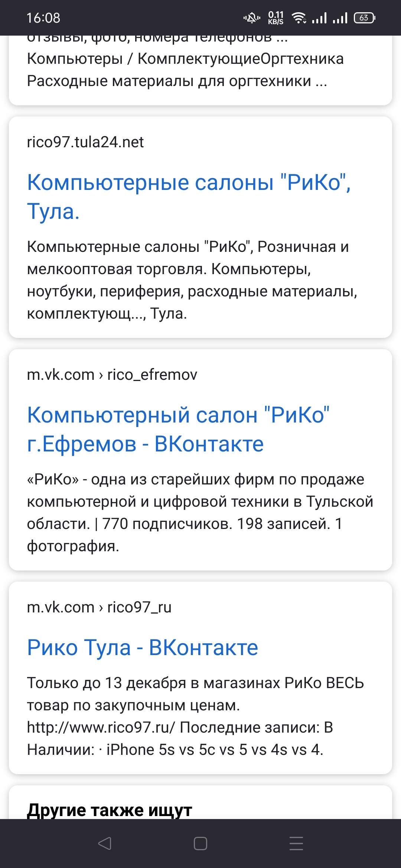Open the Рико Тула - ВКонтакте result
Viewport: 401px width, 868px height.
pos(143,648)
